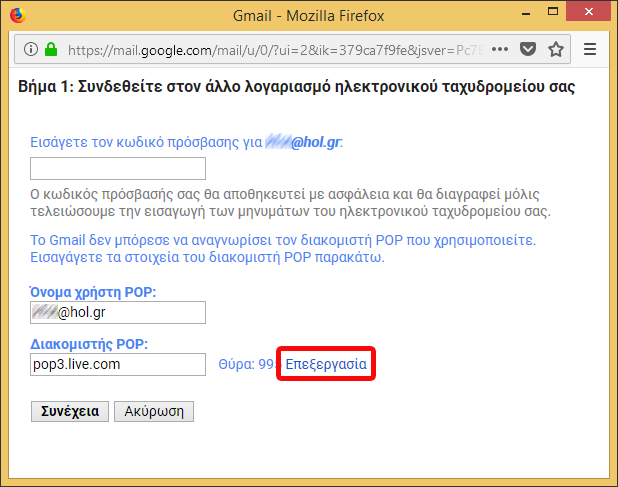Open the page actions three-dot menu
Image resolution: width=618 pixels, height=487 pixels.
click(500, 49)
